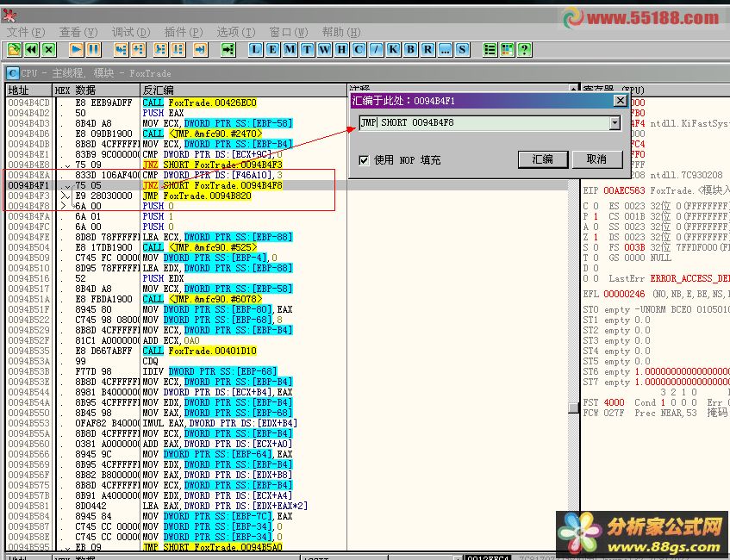
Task: Close the 汇编于此处 dialog
Action: pyautogui.click(x=621, y=101)
